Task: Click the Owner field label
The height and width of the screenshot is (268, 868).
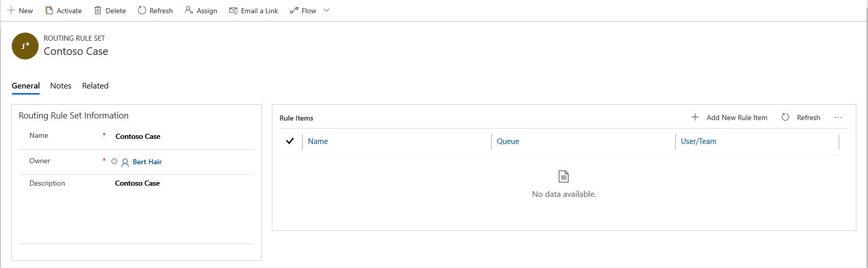Action: (40, 161)
